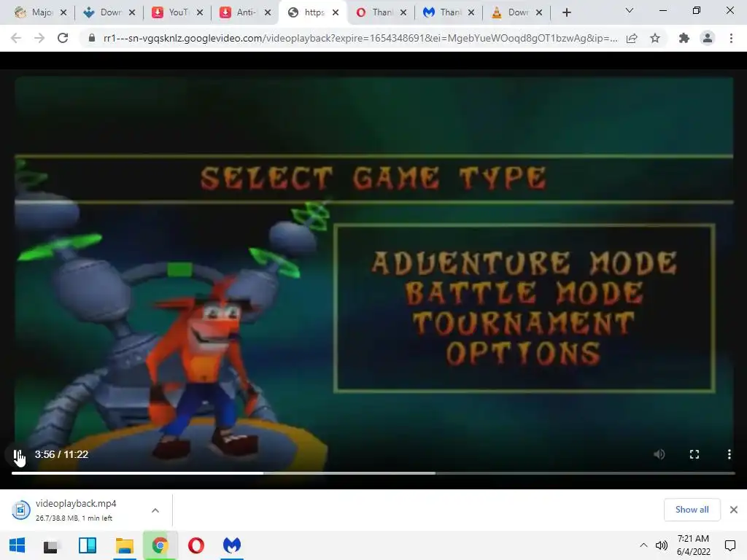
Task: Close the active https tab
Action: (x=336, y=12)
